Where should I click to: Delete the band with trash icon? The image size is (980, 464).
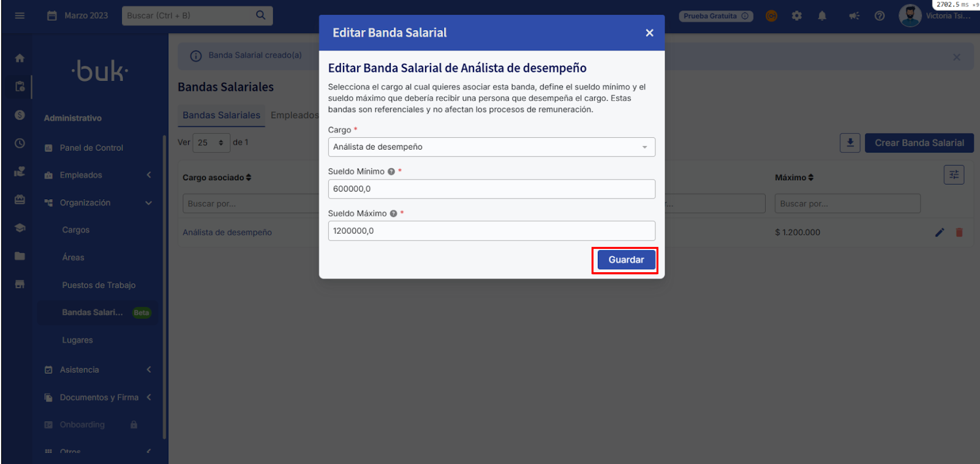click(x=959, y=232)
